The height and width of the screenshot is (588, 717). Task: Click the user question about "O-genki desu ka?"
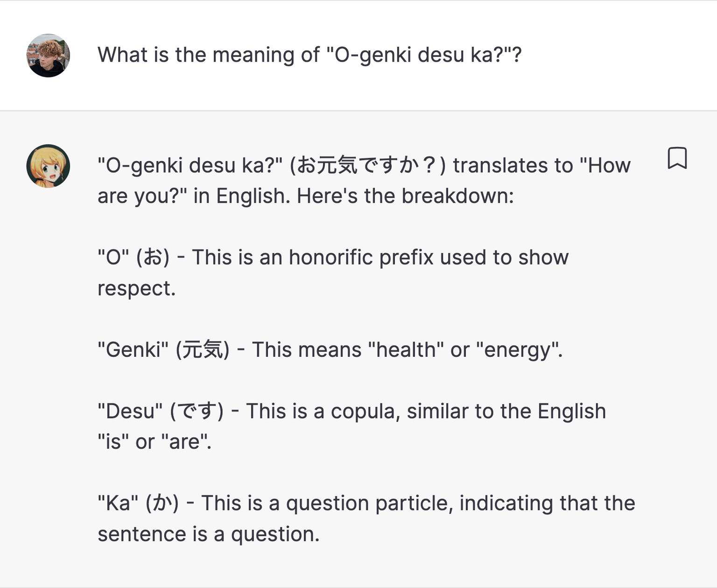[x=309, y=55]
